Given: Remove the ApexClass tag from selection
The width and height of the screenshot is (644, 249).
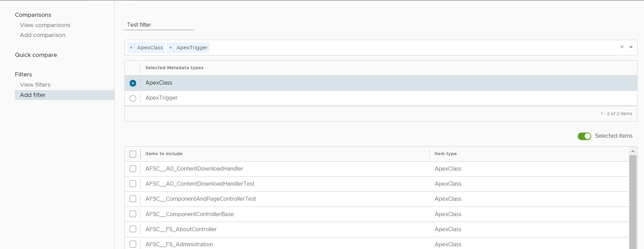Looking at the screenshot, I should tap(131, 48).
